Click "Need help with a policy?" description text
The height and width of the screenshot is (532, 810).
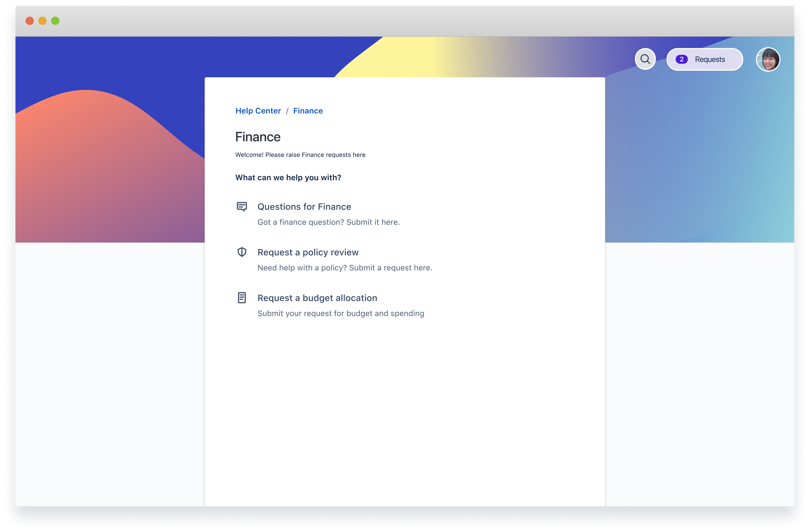tap(344, 268)
